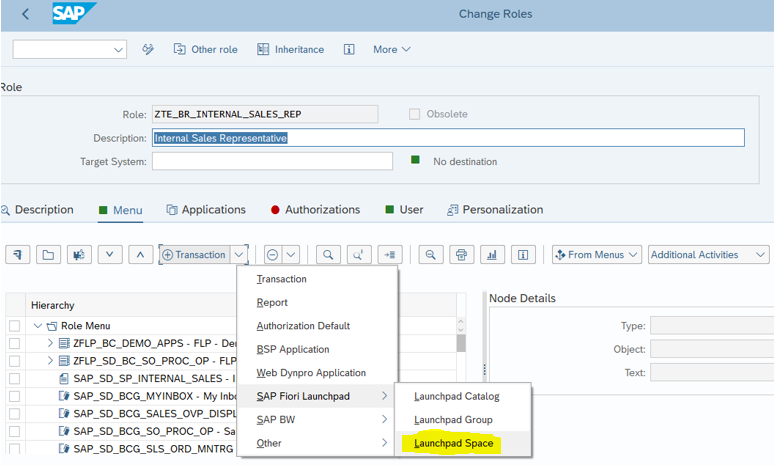
Task: Switch to the Description tab
Action: [38, 210]
